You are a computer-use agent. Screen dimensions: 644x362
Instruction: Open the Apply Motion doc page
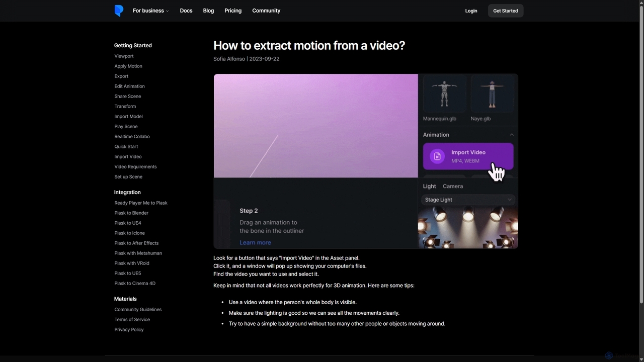[x=128, y=66]
